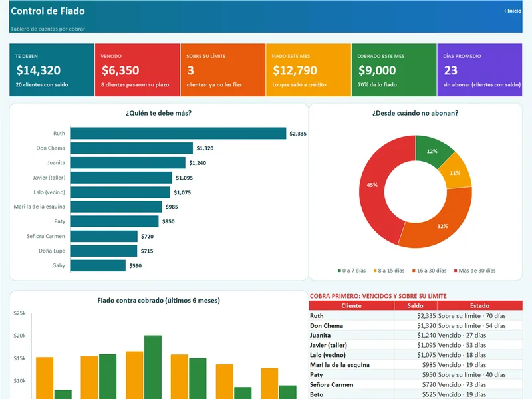Click the Gaby bar
This screenshot has width=532, height=399.
[98, 265]
